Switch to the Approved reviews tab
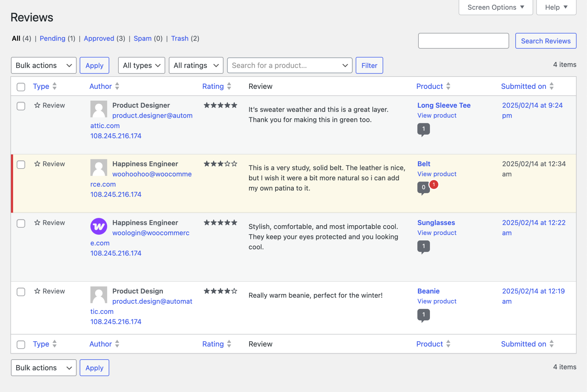The image size is (587, 392). point(99,38)
